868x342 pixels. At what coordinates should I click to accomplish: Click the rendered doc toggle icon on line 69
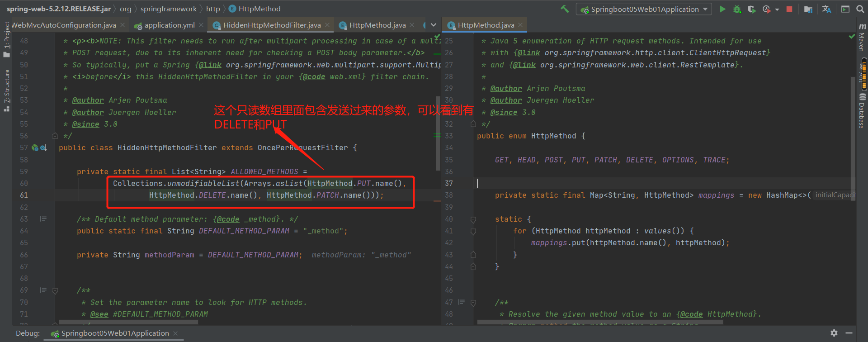43,290
